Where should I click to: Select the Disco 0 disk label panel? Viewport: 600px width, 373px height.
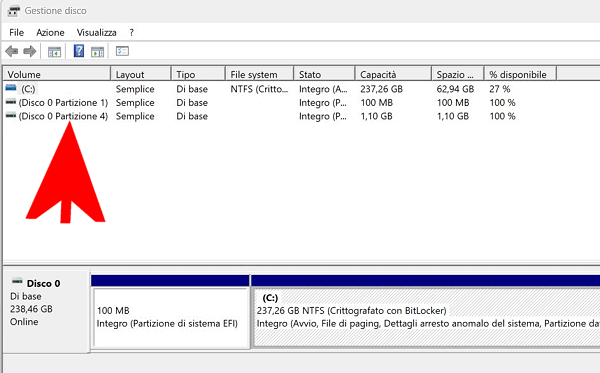pyautogui.click(x=46, y=311)
